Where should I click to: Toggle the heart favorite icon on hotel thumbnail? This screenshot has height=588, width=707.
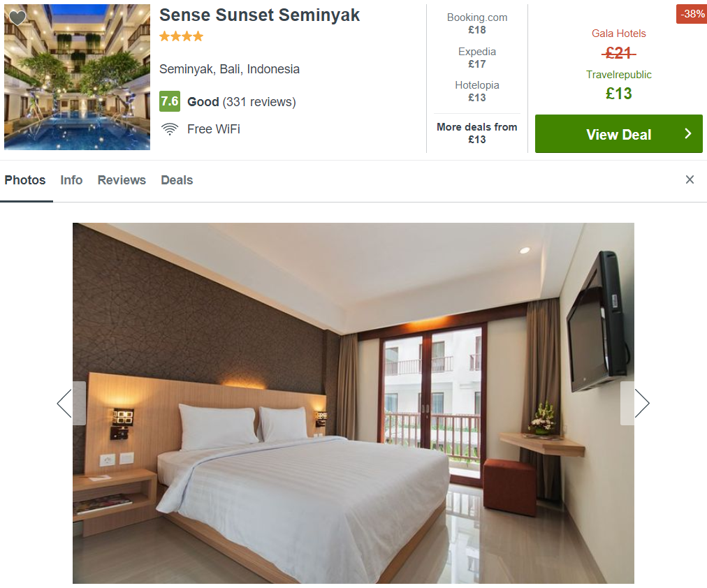[17, 17]
